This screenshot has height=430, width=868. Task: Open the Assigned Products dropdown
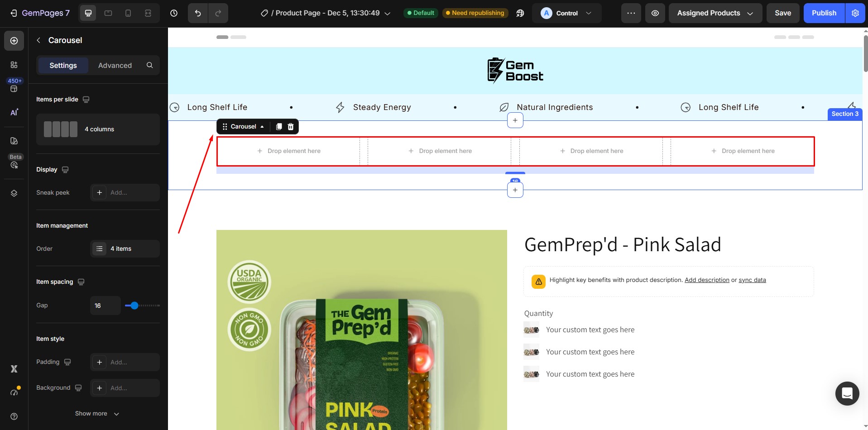click(x=715, y=13)
